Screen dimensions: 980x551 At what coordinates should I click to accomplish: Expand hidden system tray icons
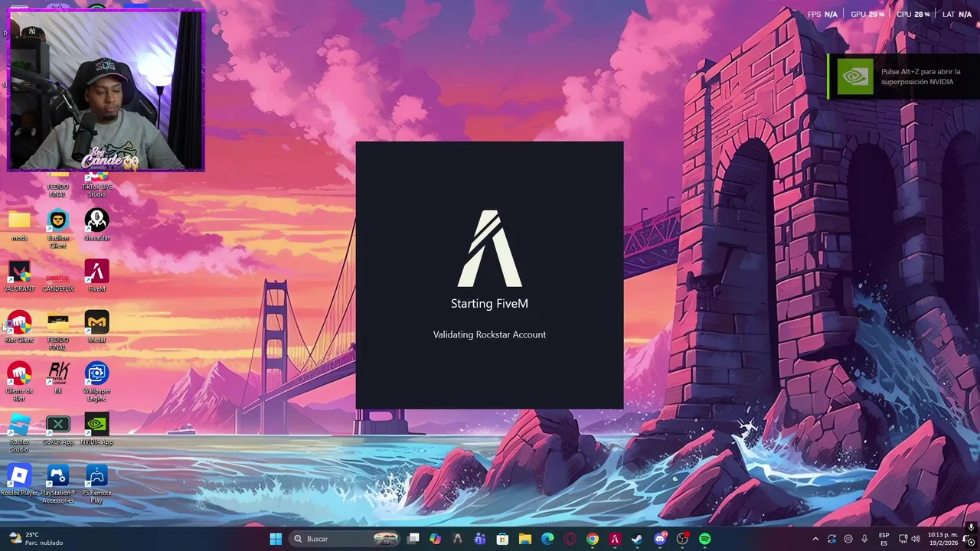(x=815, y=539)
